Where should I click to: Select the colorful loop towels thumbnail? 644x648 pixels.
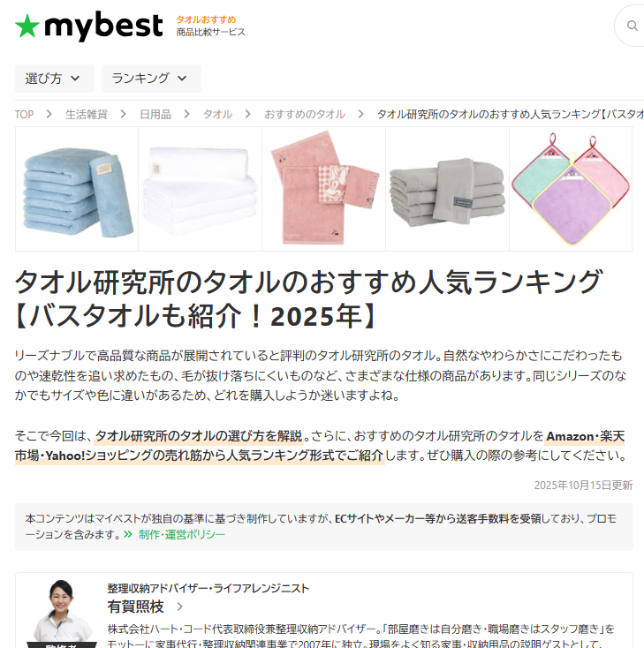click(x=571, y=189)
